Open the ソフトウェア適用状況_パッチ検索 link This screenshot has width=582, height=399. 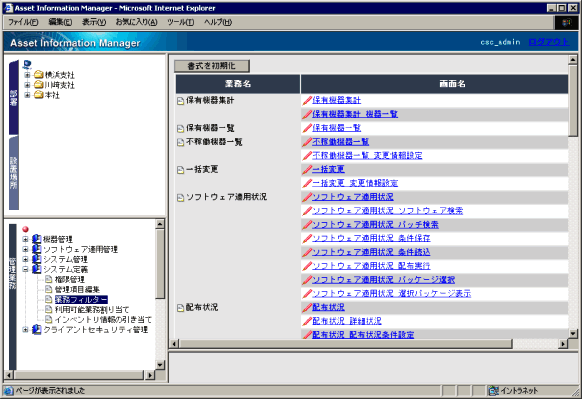pos(375,225)
